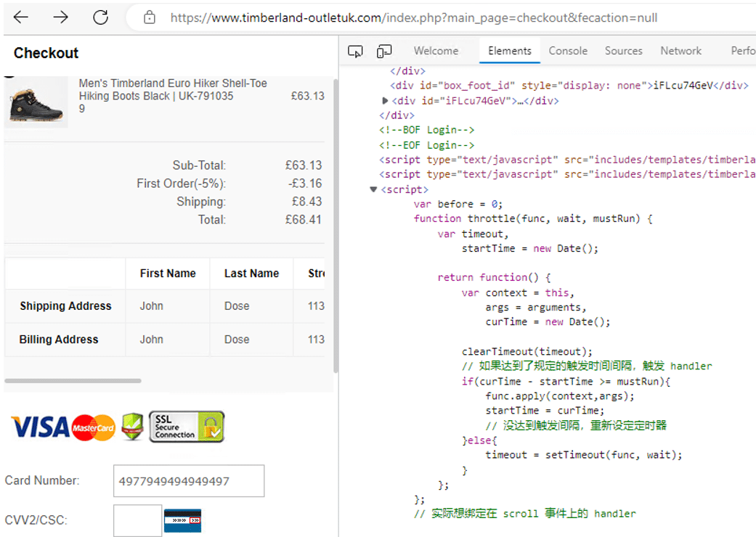Click the SSL Secure Connection badge

(x=187, y=427)
